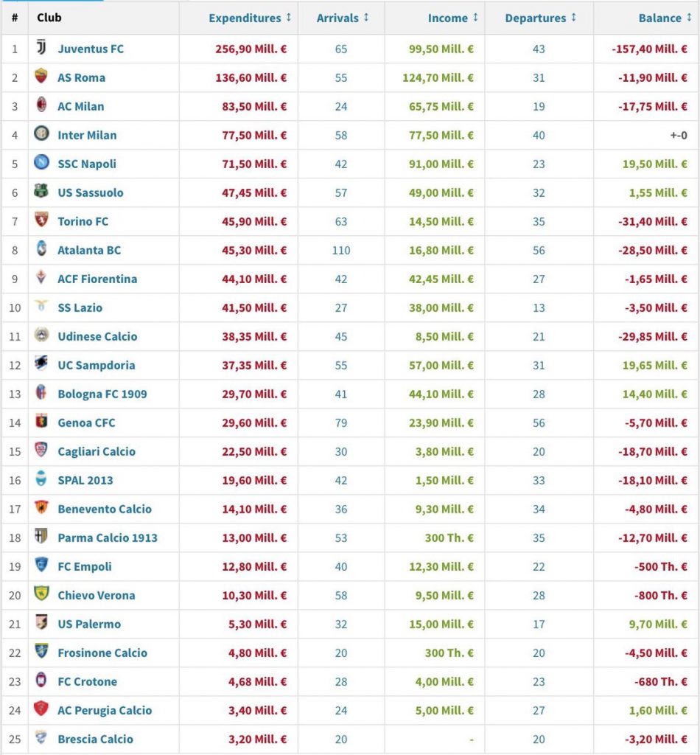Open the US Palermo club link
Viewport: 700px width, 755px height.
pos(89,624)
